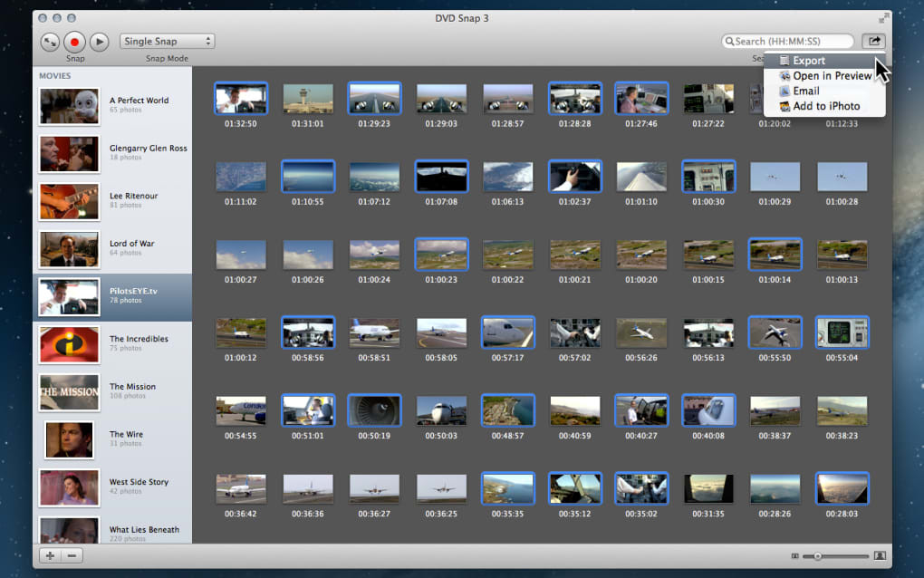
Task: Click the plus button to add movie
Action: pyautogui.click(x=50, y=555)
